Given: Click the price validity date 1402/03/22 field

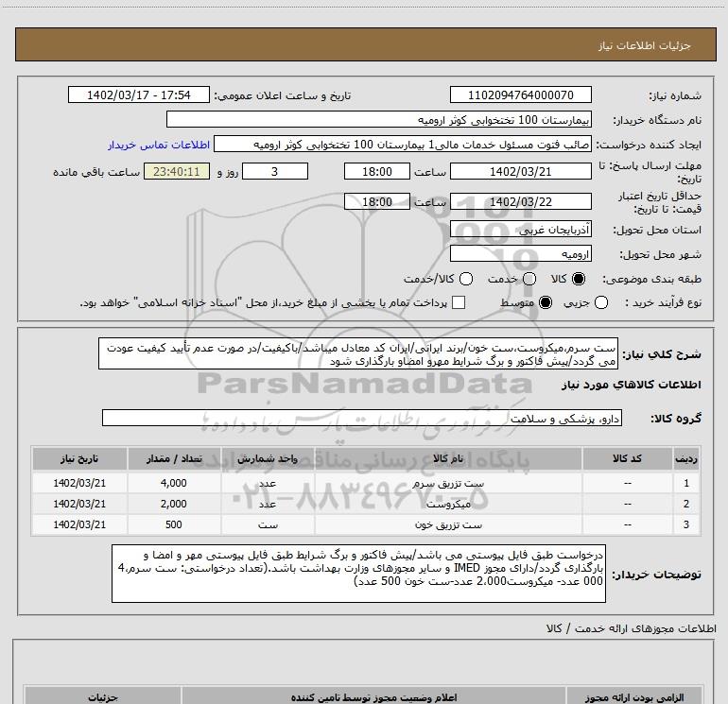Looking at the screenshot, I should pos(520,201).
